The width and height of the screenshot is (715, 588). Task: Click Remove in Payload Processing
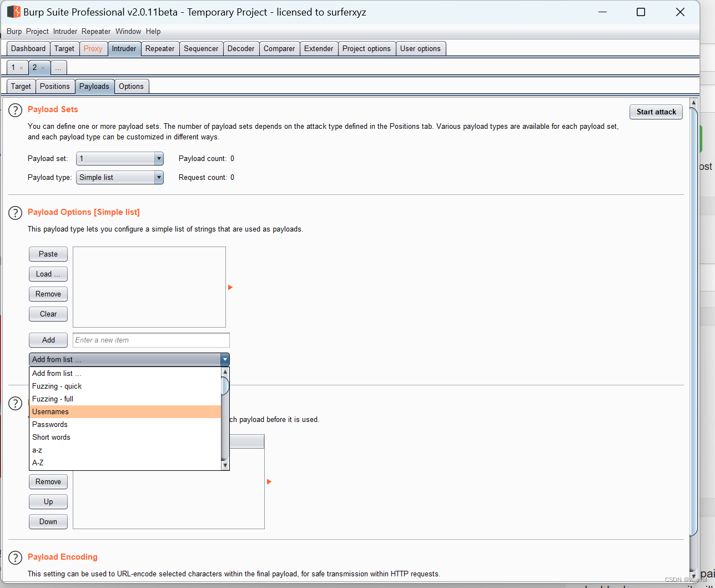pos(48,481)
